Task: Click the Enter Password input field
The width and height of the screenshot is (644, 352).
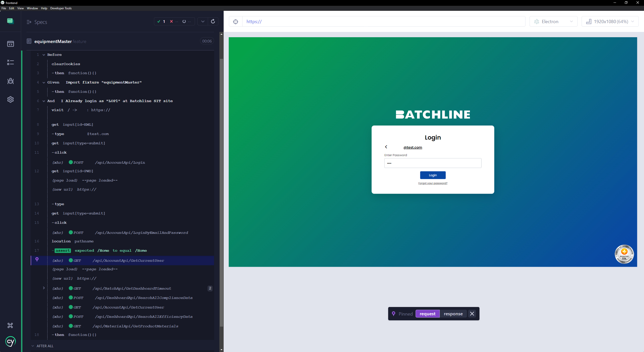Action: [x=433, y=163]
